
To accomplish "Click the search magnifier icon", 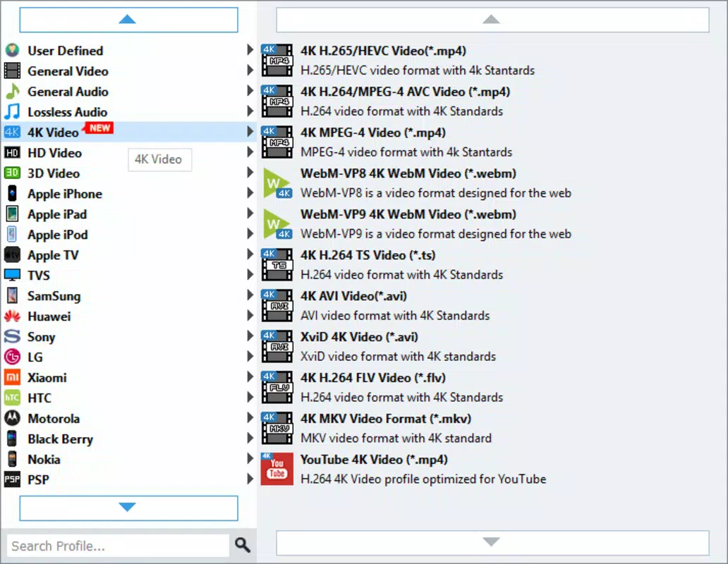I will point(243,544).
